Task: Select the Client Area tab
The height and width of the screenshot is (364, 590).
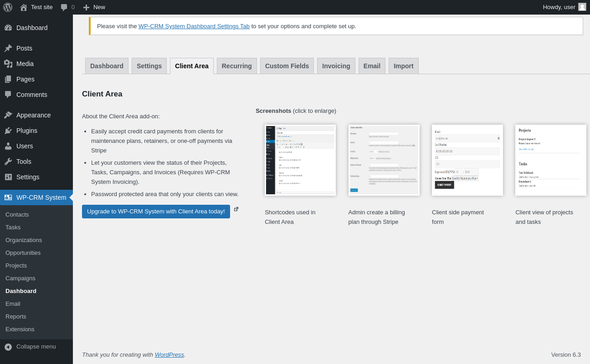Action: (192, 66)
